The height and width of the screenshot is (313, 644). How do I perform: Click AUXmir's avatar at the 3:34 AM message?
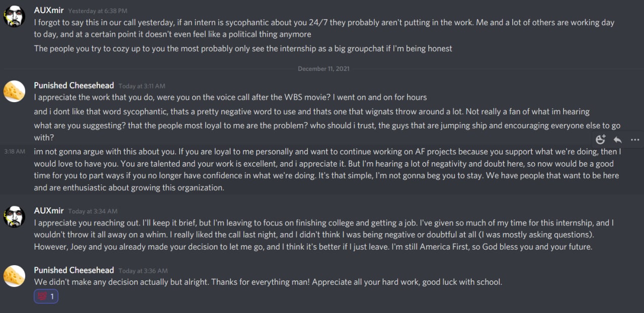click(15, 216)
